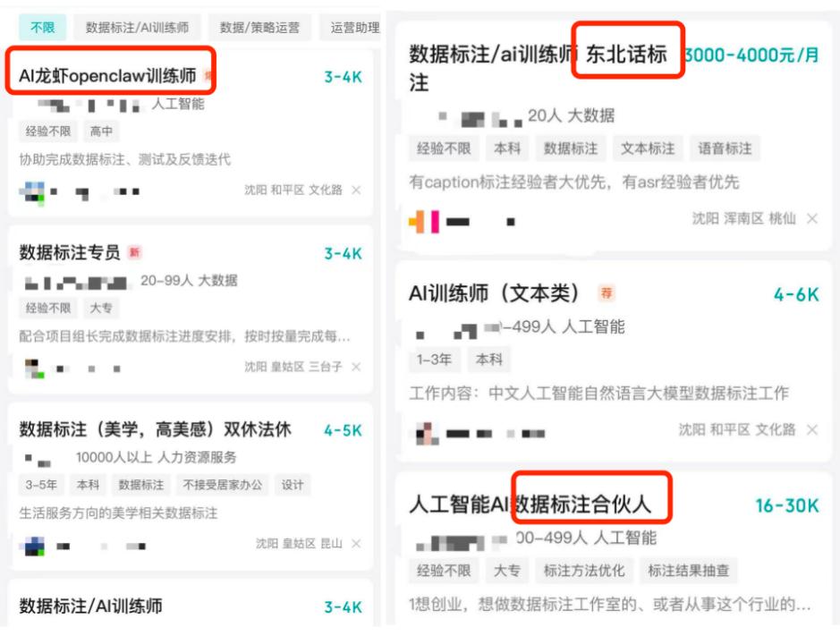Click the 标注方法优化 tag
The height and width of the screenshot is (644, 840).
click(584, 571)
